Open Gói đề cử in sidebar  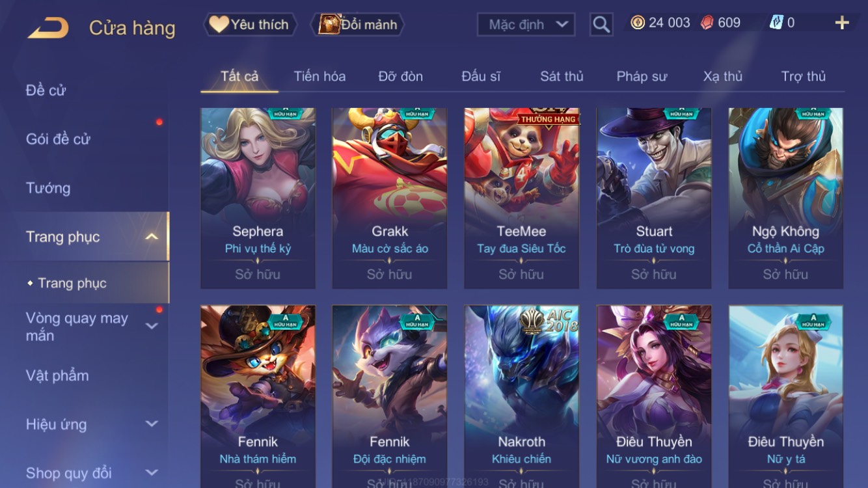(58, 139)
